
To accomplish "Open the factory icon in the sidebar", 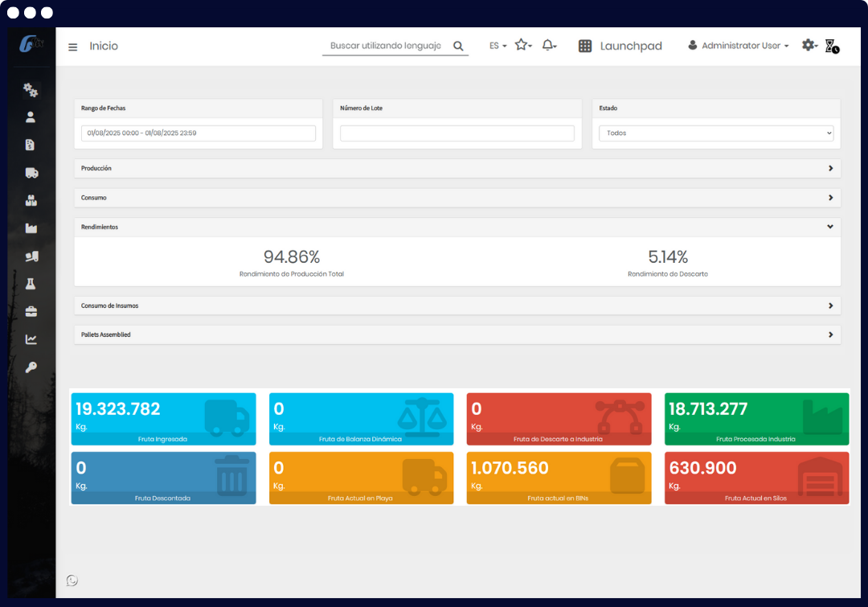I will click(x=31, y=228).
